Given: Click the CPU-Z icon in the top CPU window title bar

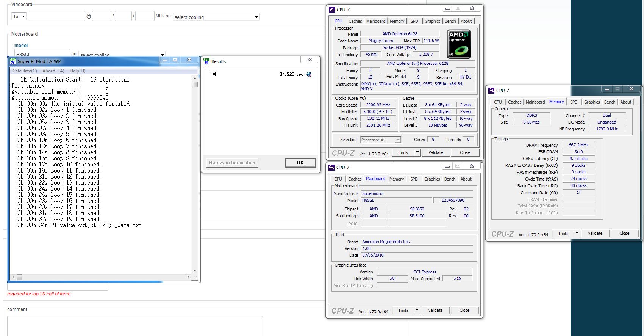Looking at the screenshot, I should [332, 10].
